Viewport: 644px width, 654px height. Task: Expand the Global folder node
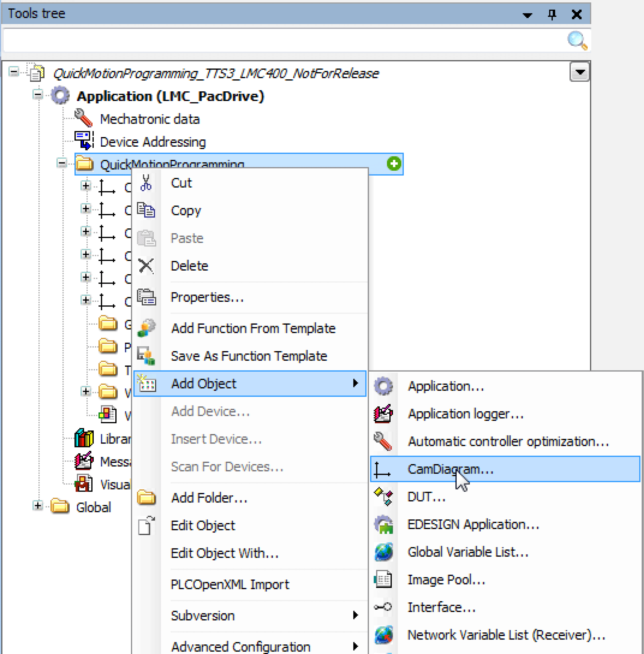point(38,506)
